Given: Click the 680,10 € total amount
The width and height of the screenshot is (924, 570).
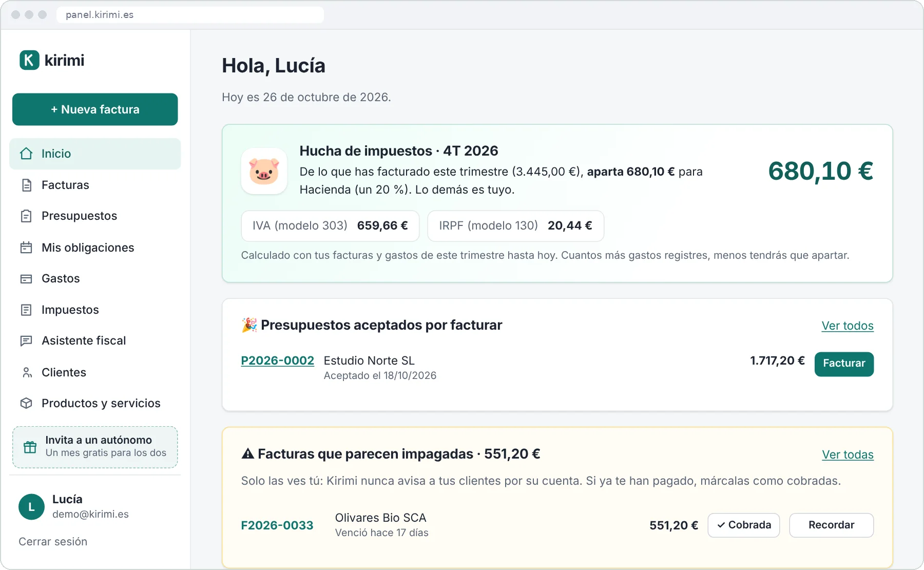Looking at the screenshot, I should [820, 171].
